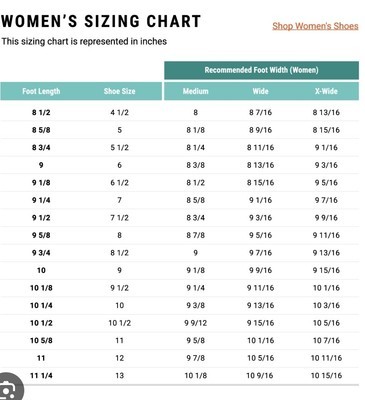Click the X-Wide column header
The width and height of the screenshot is (365, 400).
pos(326,91)
